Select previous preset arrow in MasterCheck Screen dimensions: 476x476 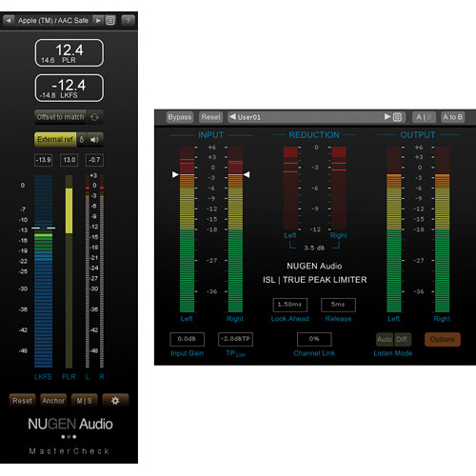coord(9,20)
